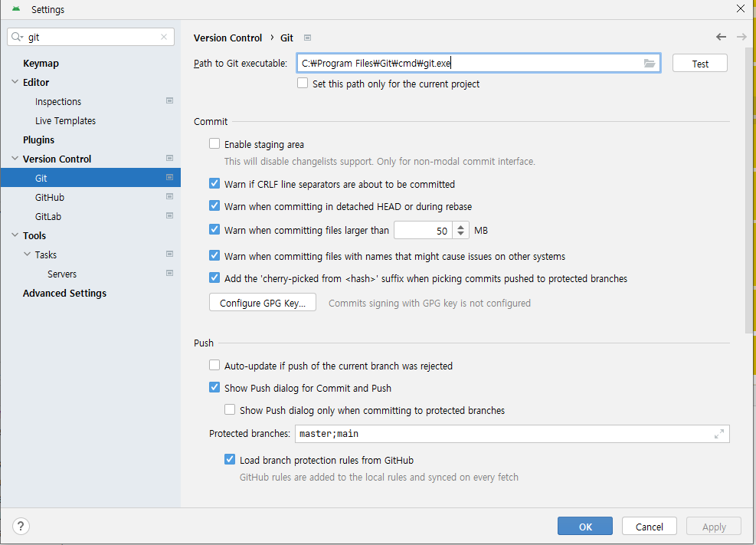
Task: Go back with the left arrow
Action: tap(721, 37)
